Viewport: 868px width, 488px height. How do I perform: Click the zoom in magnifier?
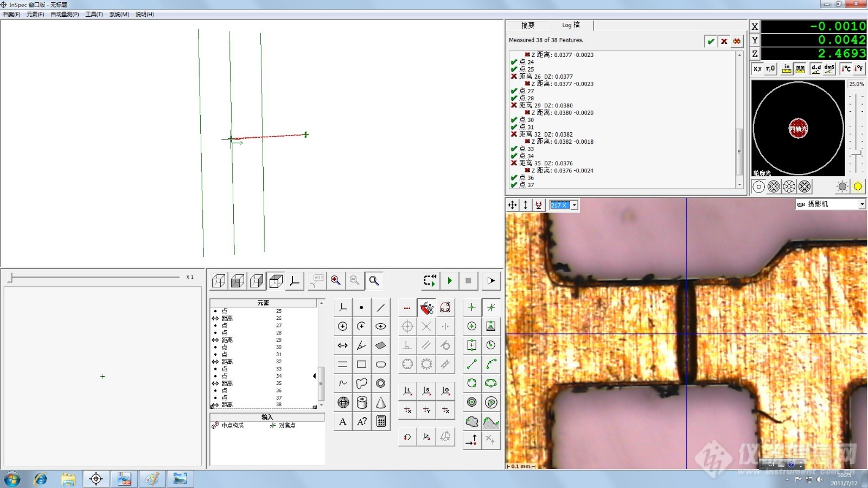(336, 280)
